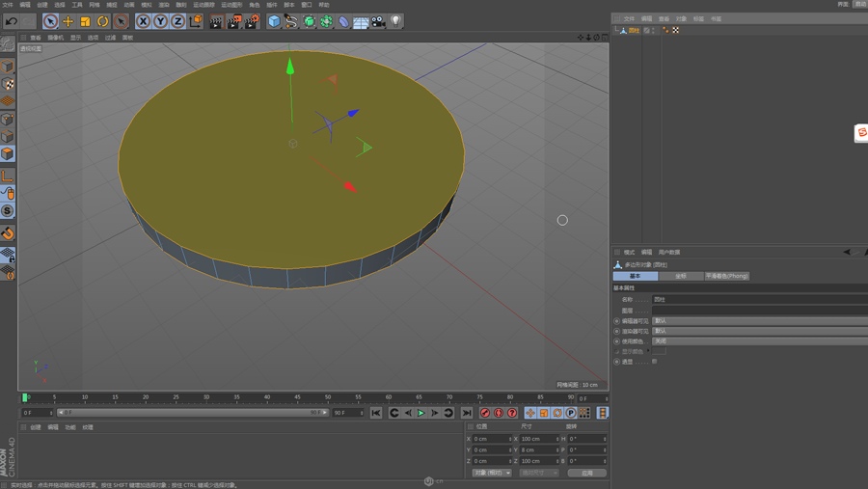The image size is (868, 489).
Task: Open the 文件 menu in menu bar
Action: (x=8, y=5)
